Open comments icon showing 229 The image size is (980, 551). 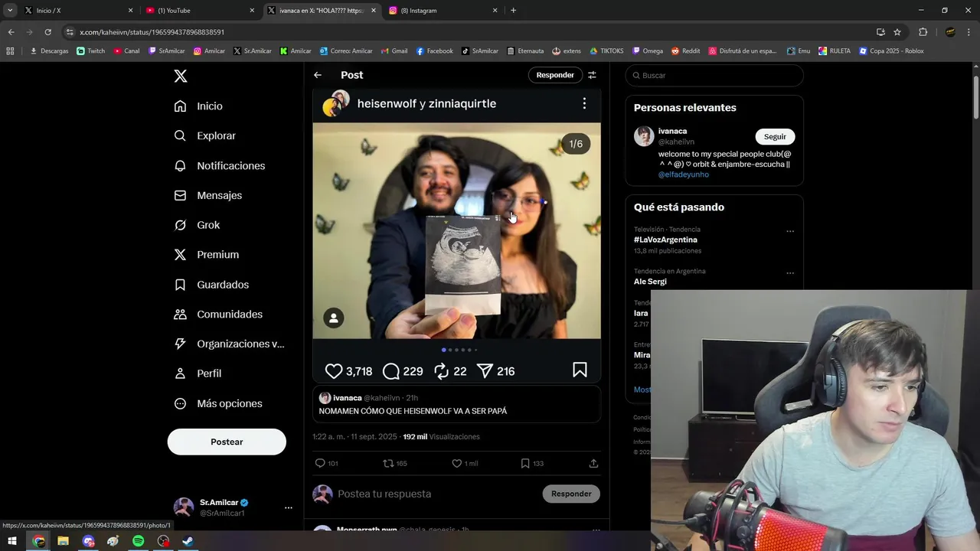pos(391,371)
